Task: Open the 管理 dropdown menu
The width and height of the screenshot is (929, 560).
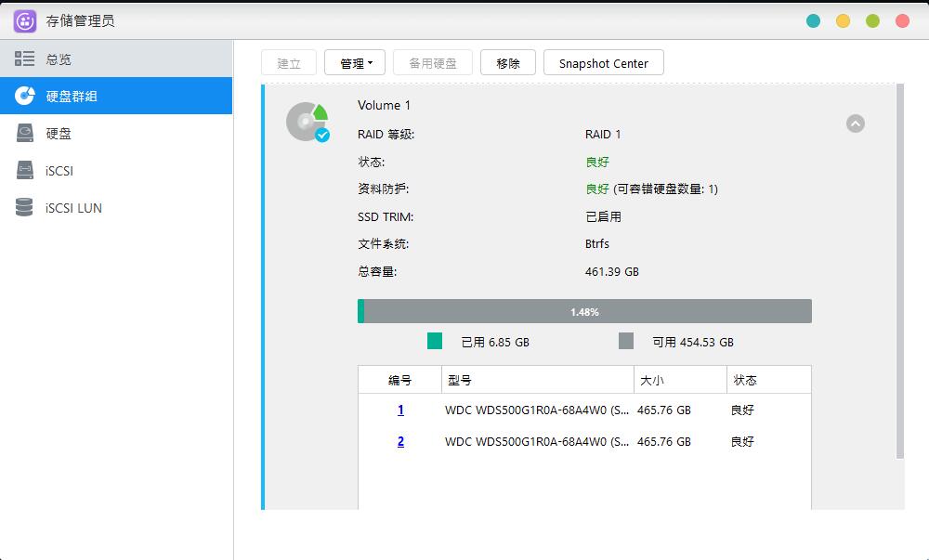Action: (x=355, y=62)
